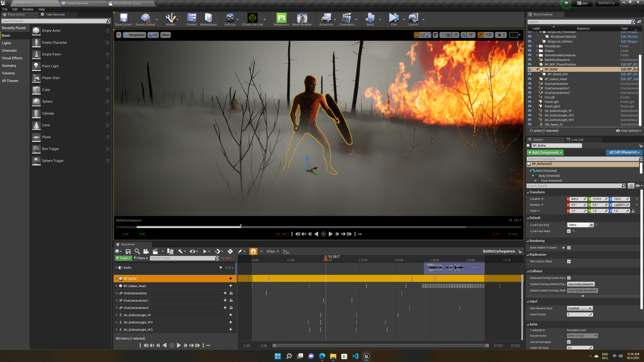Open the LLink Face Subj Debra dropdown

tap(580, 225)
